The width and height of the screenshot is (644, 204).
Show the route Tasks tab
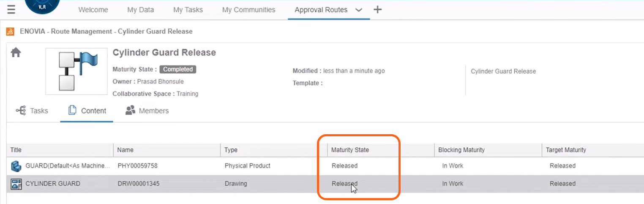33,111
